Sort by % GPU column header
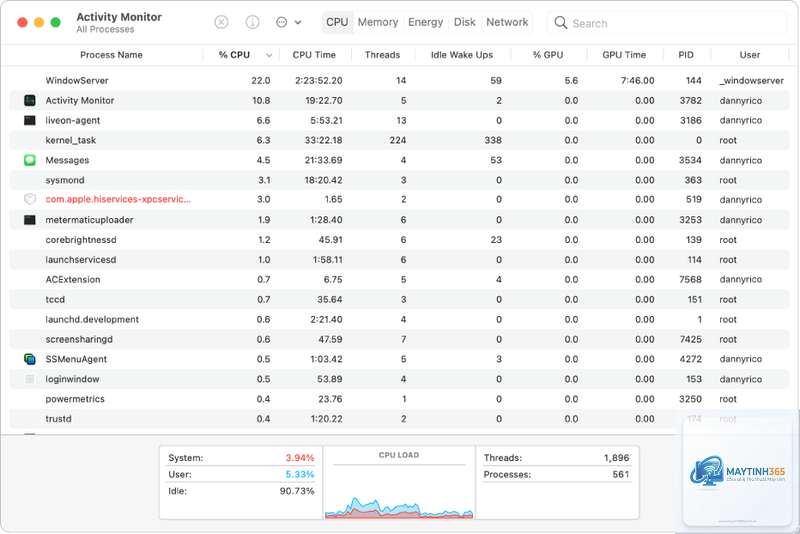This screenshot has width=800, height=534. 548,55
